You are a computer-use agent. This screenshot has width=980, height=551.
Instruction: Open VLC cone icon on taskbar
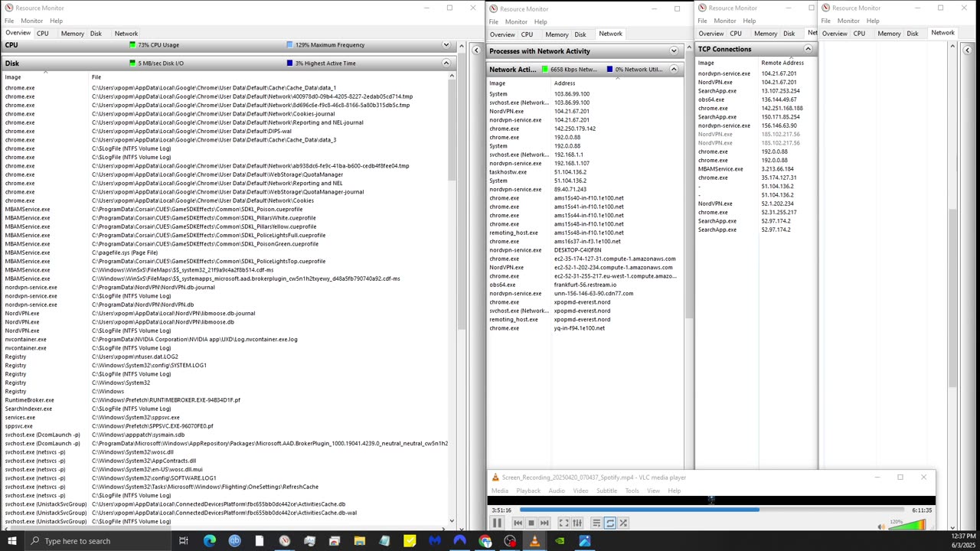click(534, 541)
